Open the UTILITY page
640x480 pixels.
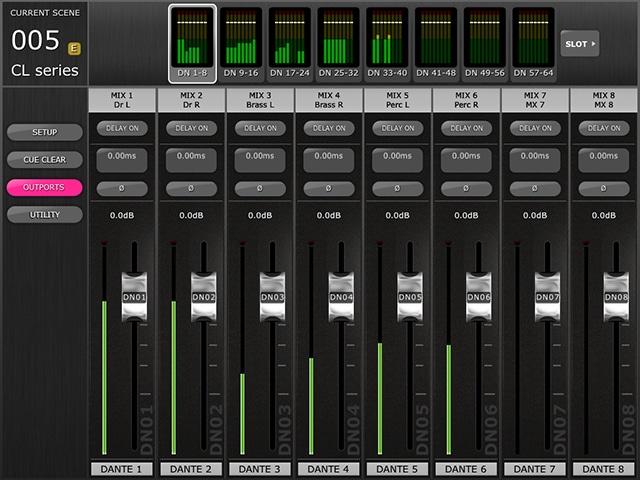pos(44,215)
